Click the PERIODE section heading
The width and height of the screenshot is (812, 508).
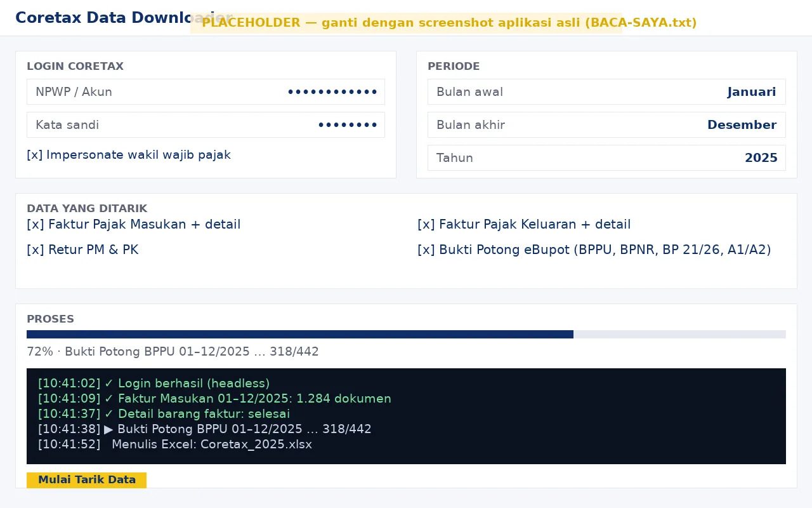[x=454, y=67]
